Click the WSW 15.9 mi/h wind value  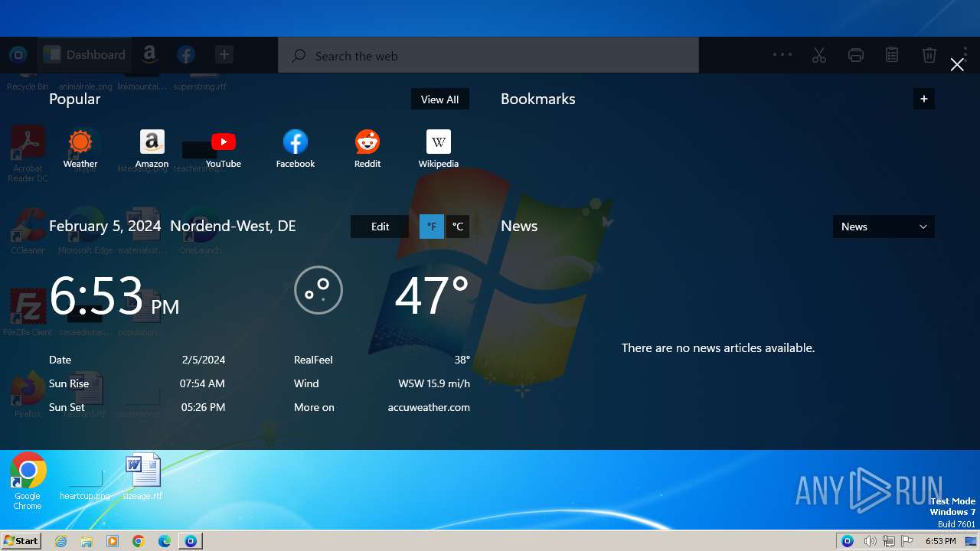(x=434, y=383)
